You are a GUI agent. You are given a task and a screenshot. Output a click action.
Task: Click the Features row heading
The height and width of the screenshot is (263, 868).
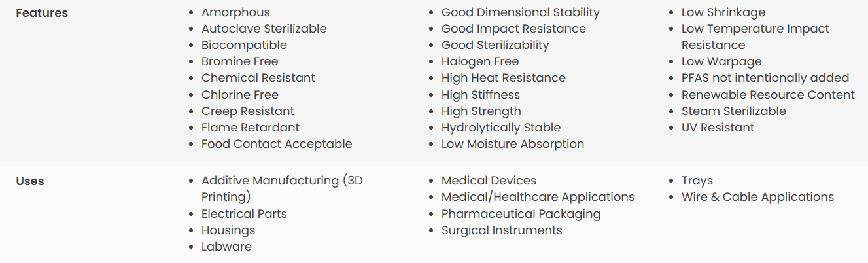(42, 13)
